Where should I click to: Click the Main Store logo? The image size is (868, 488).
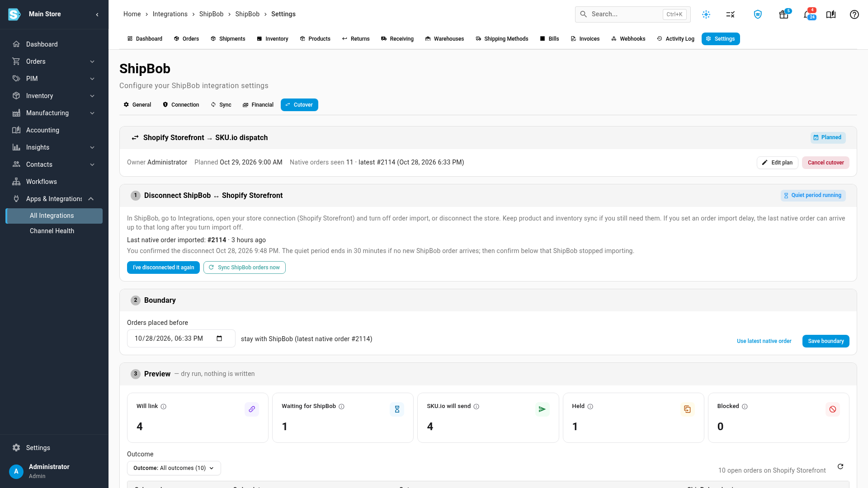point(14,14)
